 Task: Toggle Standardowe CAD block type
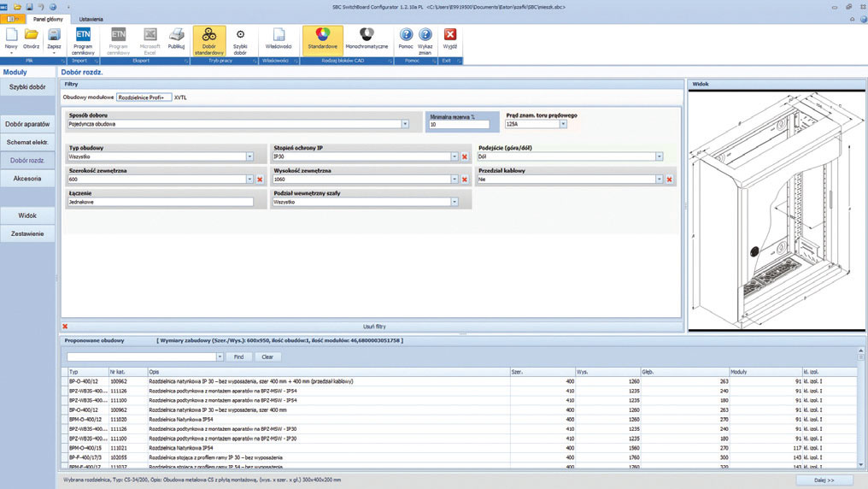(323, 39)
